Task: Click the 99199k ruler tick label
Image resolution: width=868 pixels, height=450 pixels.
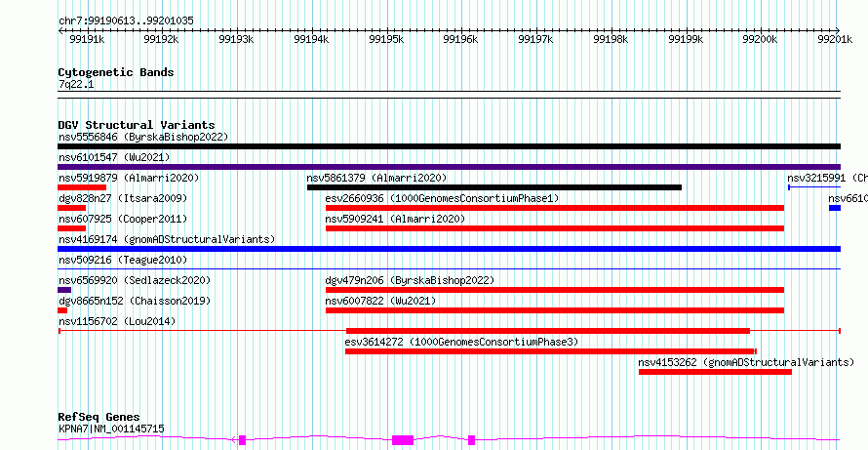Action: (x=686, y=39)
